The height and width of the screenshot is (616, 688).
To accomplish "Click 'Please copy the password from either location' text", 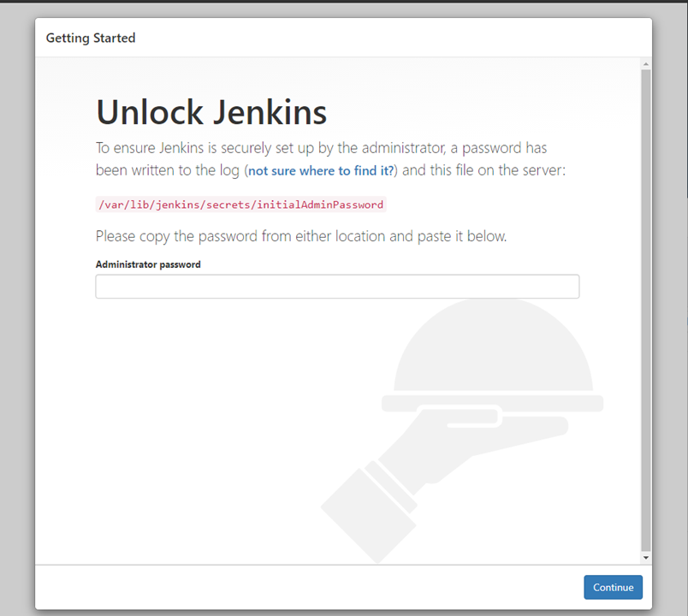I will coord(240,236).
